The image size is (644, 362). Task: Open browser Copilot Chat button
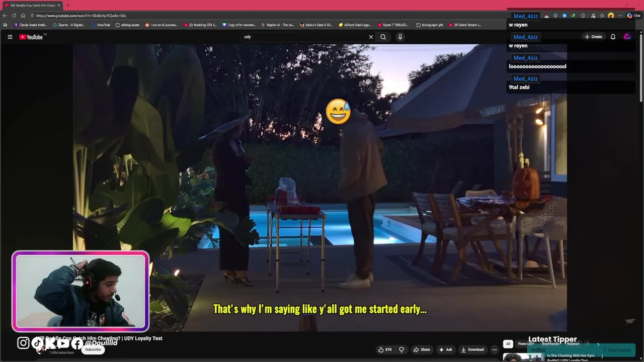[633, 16]
